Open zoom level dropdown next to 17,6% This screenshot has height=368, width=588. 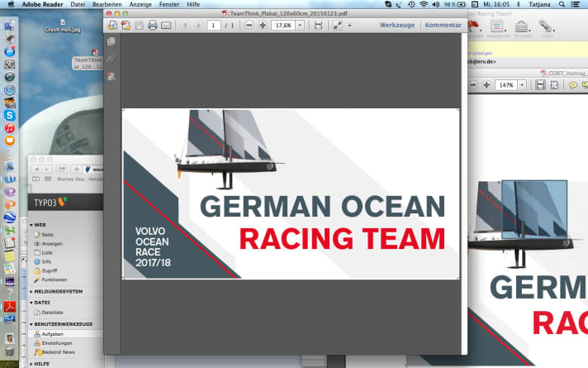pos(300,25)
